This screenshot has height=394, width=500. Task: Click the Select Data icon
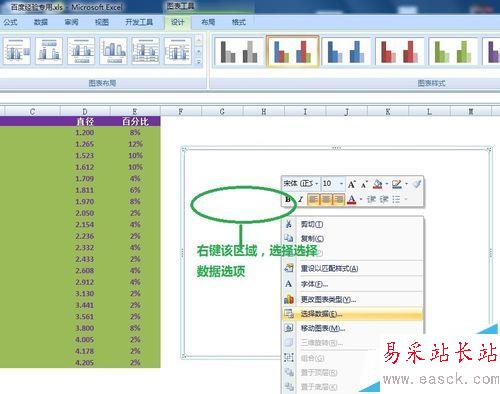tap(289, 314)
